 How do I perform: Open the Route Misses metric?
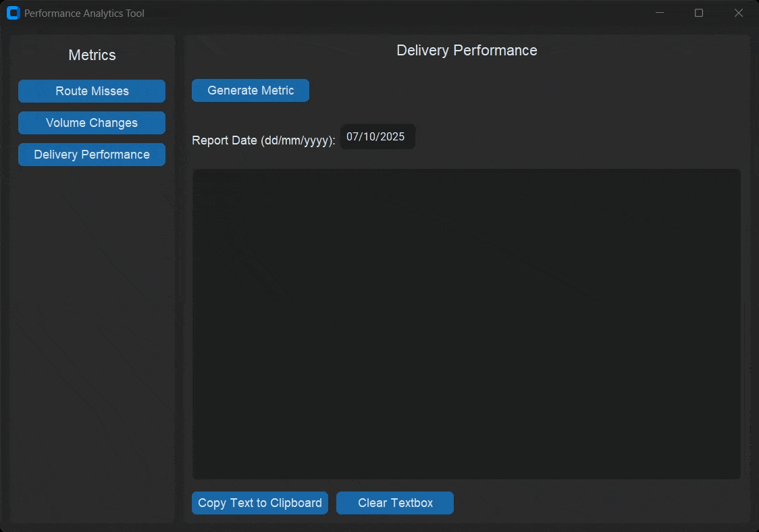point(92,91)
